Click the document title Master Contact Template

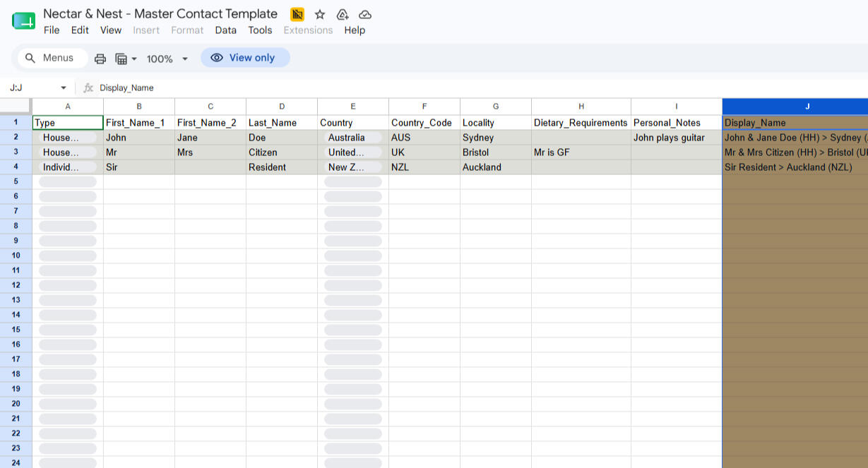tap(160, 13)
